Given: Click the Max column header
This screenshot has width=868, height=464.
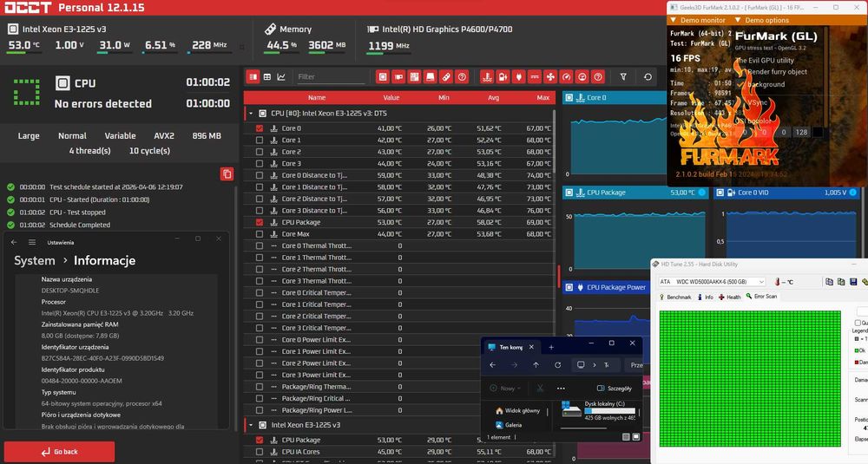Looking at the screenshot, I should 542,98.
